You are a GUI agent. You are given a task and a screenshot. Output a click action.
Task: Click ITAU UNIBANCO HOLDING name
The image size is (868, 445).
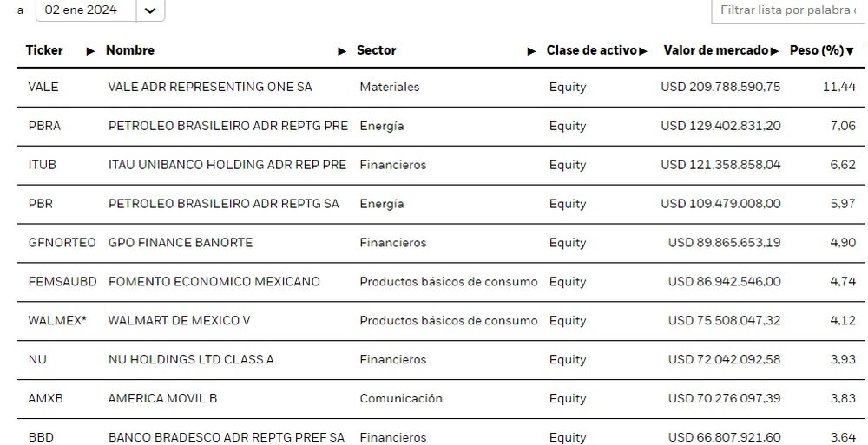pos(227,165)
